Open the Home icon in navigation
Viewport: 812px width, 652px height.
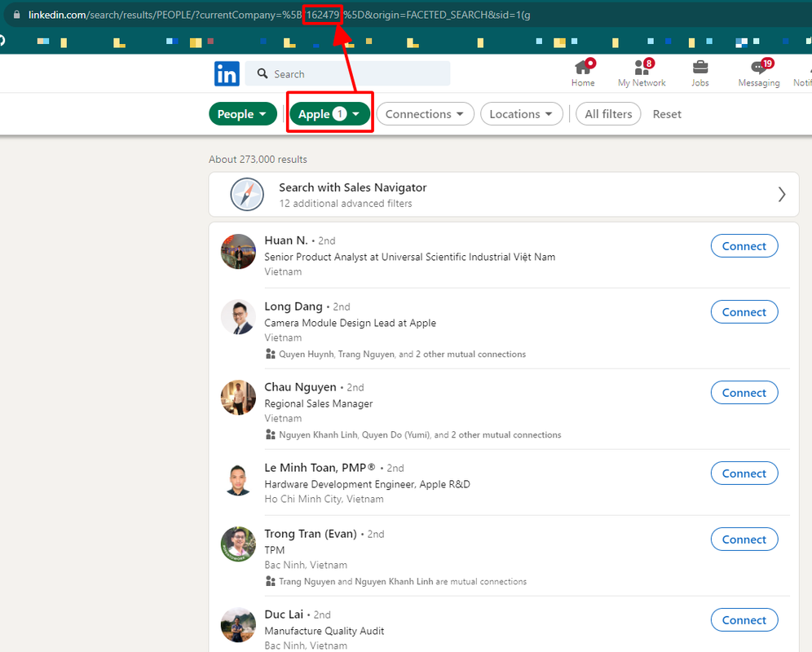583,68
